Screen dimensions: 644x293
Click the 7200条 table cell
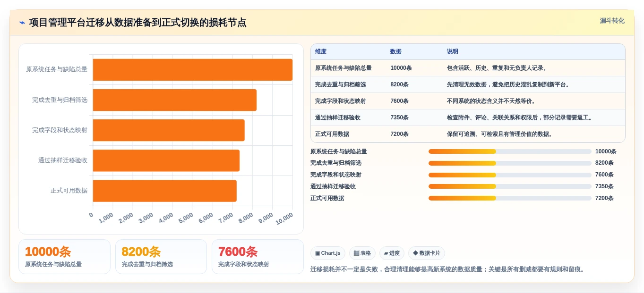pyautogui.click(x=400, y=134)
